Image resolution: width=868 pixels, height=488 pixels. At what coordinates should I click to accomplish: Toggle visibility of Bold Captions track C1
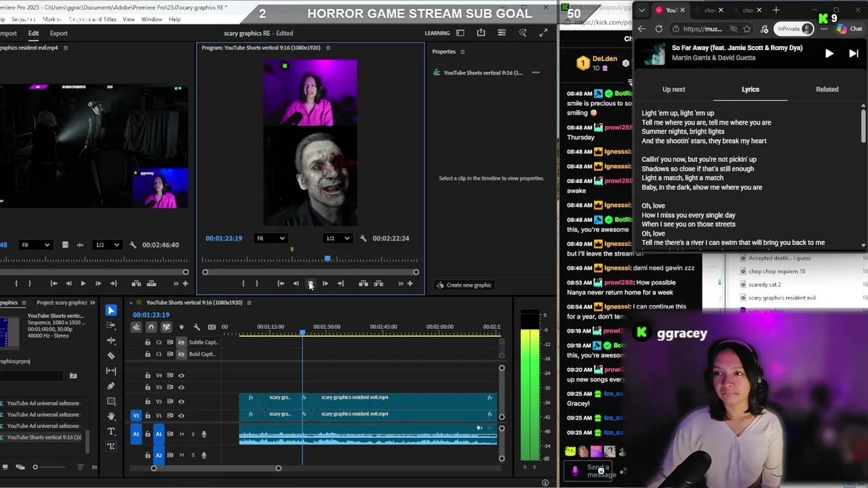[181, 354]
